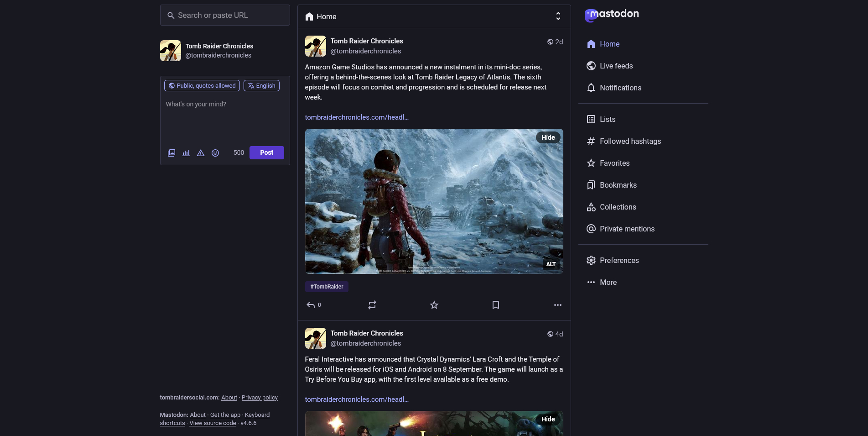
Task: Open Tomb Raider Chronicles name in composer panel
Action: [219, 46]
